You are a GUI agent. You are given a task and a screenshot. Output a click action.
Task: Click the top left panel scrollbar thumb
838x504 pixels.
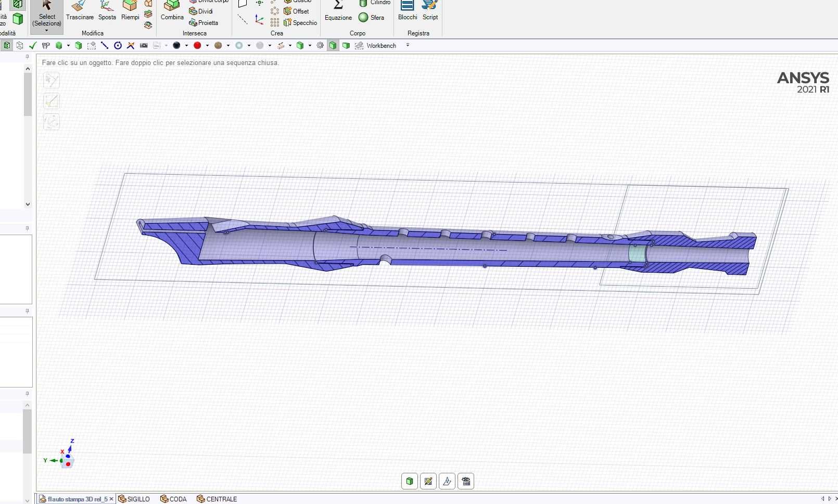click(28, 94)
